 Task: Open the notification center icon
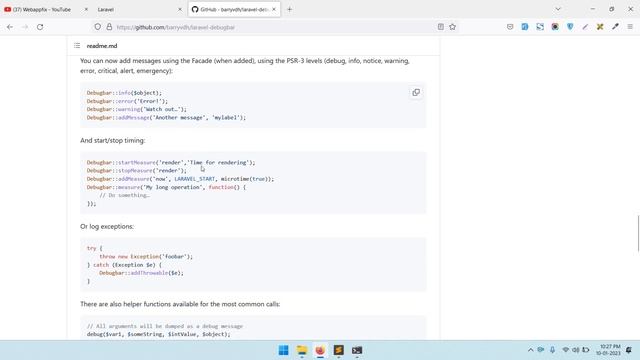click(x=629, y=350)
